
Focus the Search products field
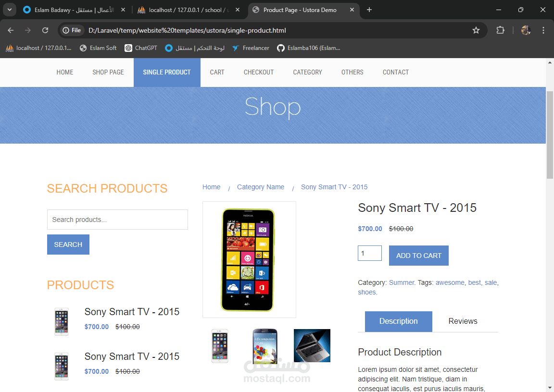pos(117,220)
